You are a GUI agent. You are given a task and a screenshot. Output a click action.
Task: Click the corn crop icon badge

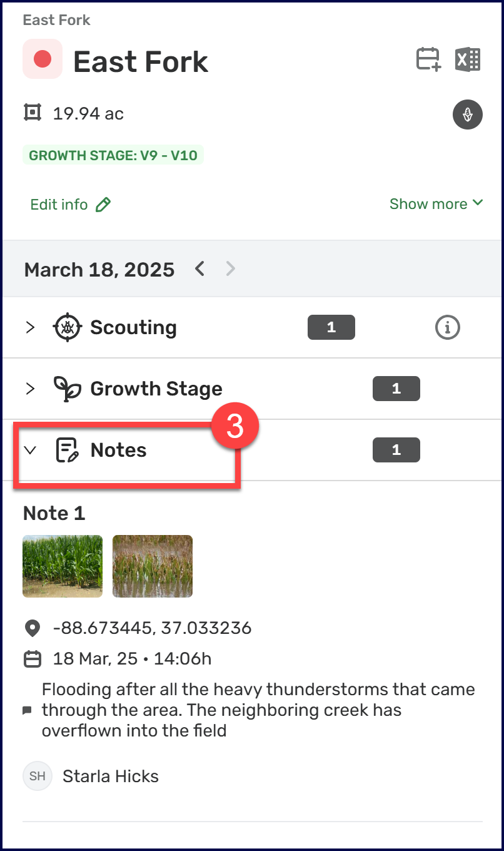coord(467,115)
